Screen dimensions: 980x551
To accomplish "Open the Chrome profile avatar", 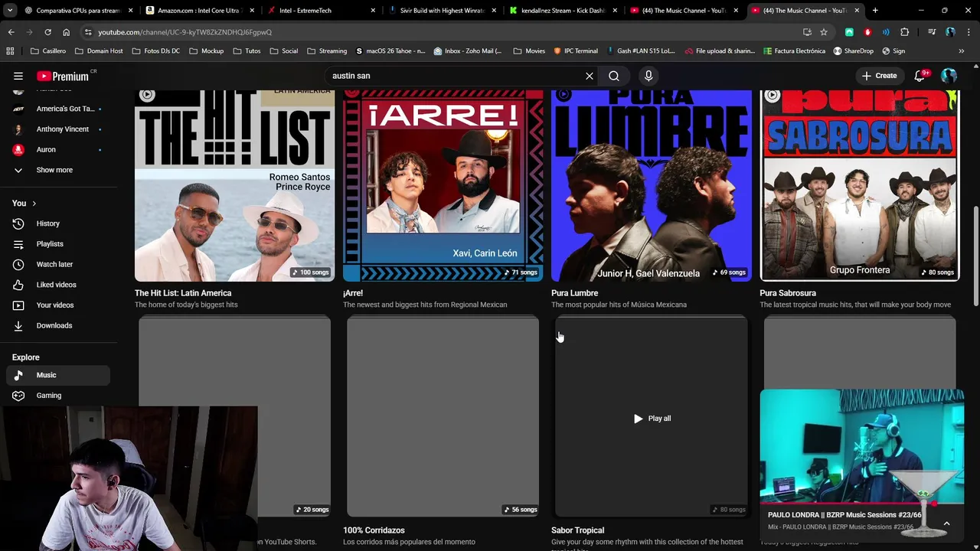I will [950, 32].
